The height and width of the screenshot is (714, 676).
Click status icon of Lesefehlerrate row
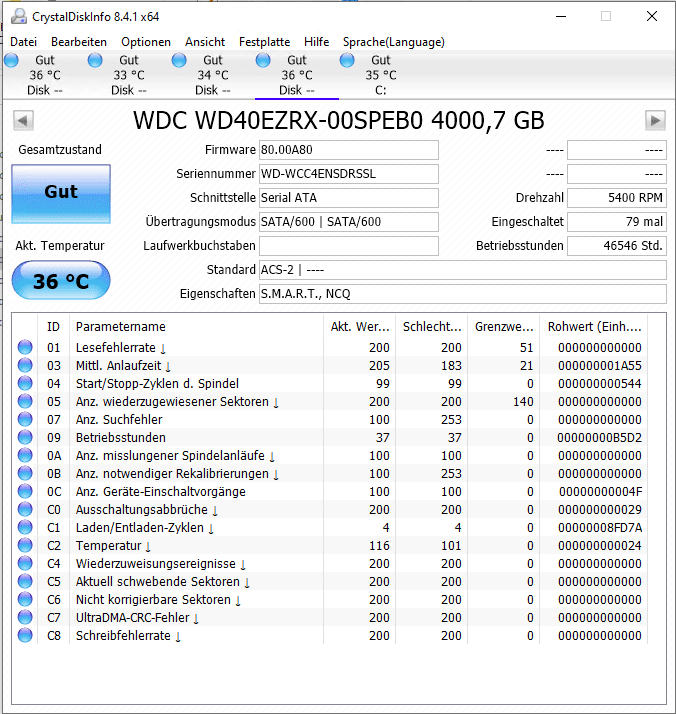point(25,347)
